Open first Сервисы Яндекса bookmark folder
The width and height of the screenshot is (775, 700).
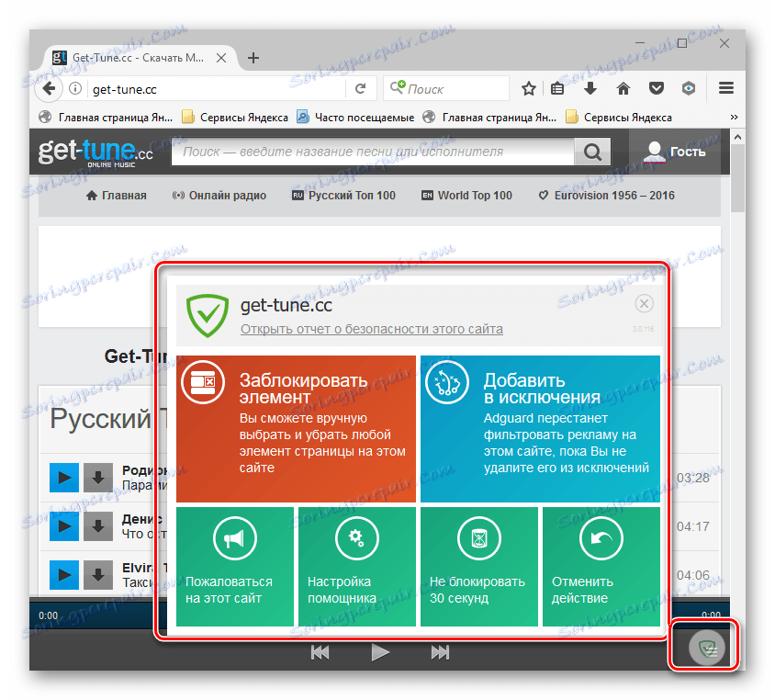click(x=235, y=118)
